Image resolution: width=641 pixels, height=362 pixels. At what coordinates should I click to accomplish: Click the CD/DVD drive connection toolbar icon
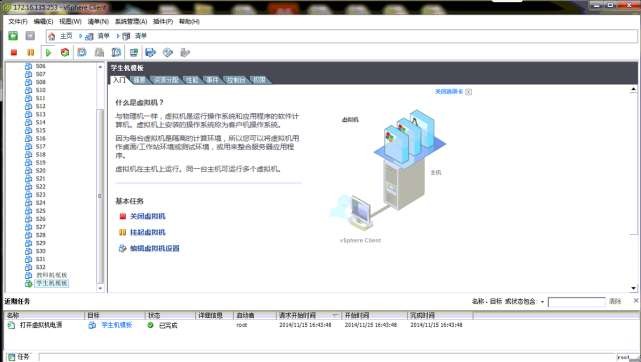coord(168,52)
